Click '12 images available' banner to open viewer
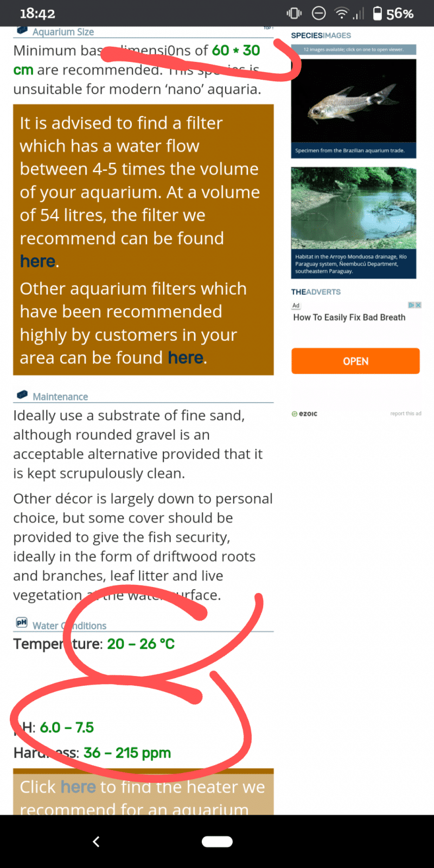The height and width of the screenshot is (868, 434). [x=353, y=49]
